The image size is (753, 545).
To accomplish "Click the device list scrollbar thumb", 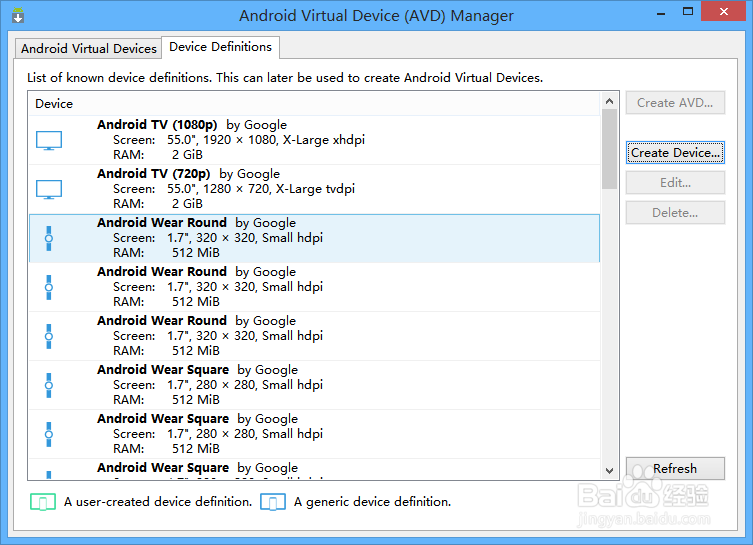I will (609, 149).
